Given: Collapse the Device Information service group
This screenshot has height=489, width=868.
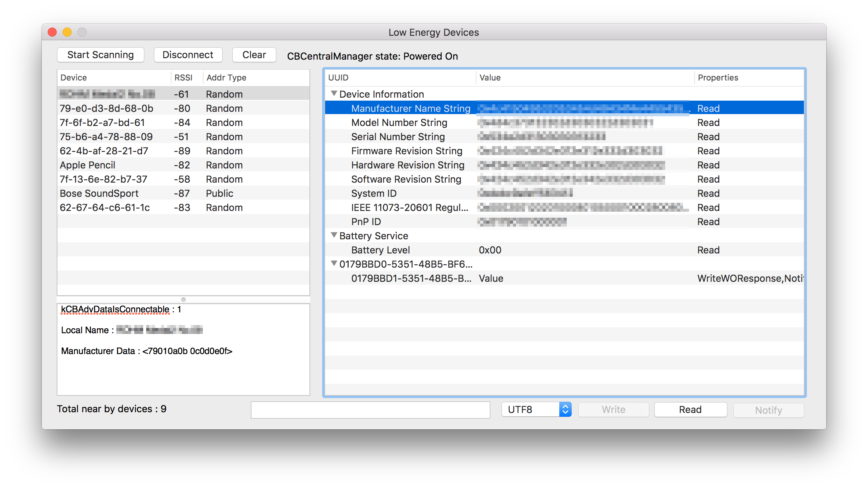Looking at the screenshot, I should tap(334, 94).
